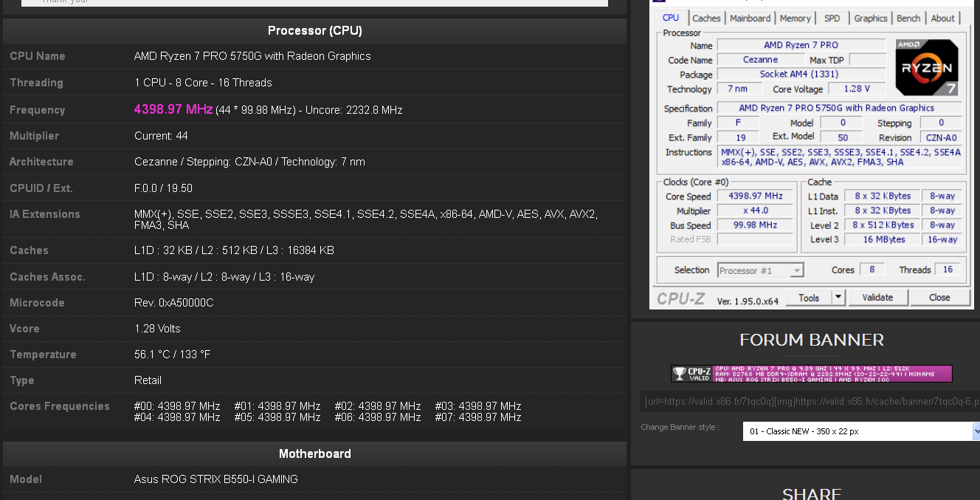Click the core #07 frequency entry
The image size is (980, 500).
(478, 417)
